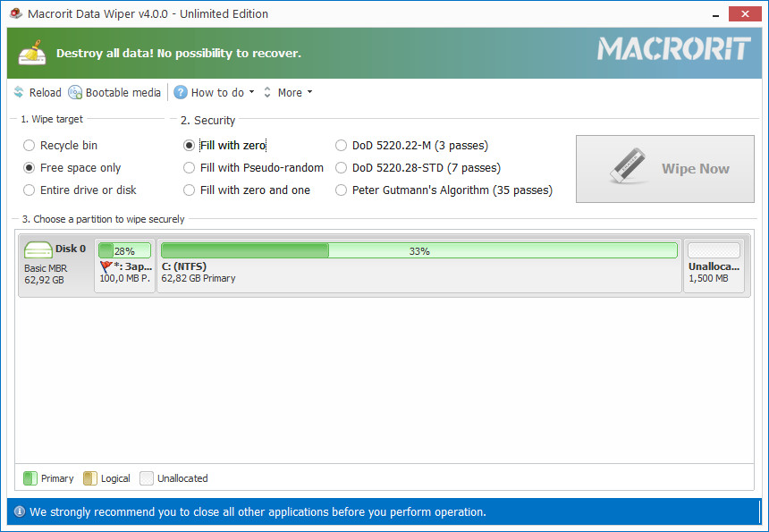The image size is (769, 532).
Task: Open the How to do menu
Action: pos(215,93)
